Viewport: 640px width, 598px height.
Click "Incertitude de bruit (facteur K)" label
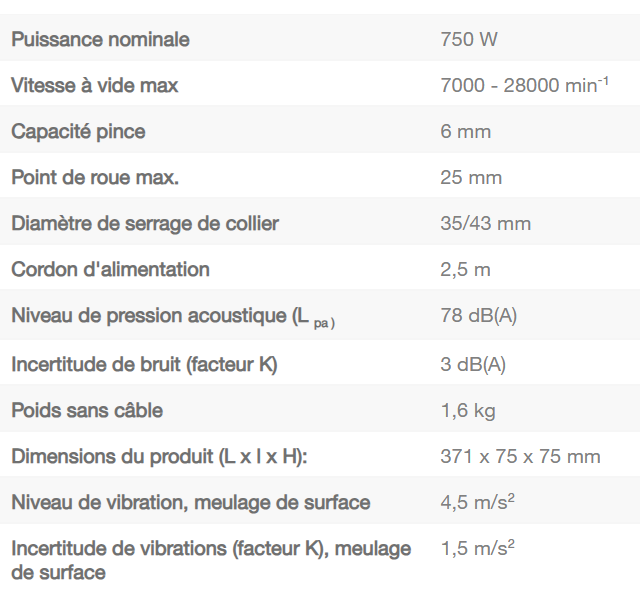144,364
